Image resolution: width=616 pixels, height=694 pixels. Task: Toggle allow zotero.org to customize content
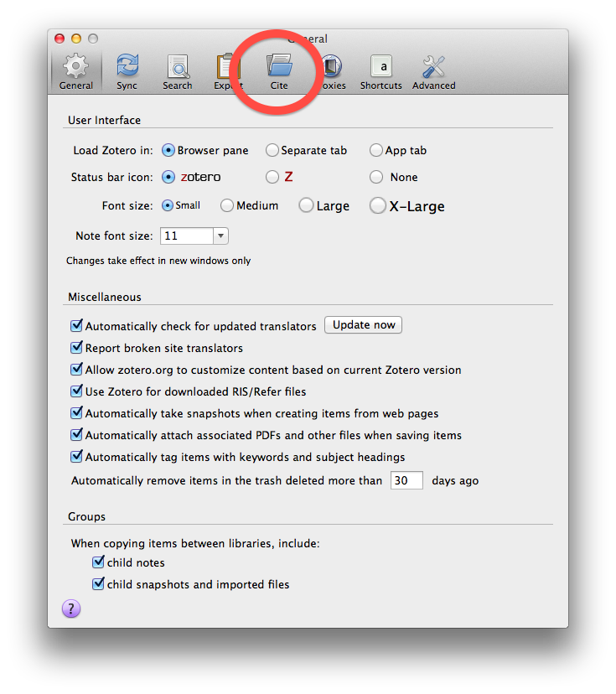(x=76, y=369)
